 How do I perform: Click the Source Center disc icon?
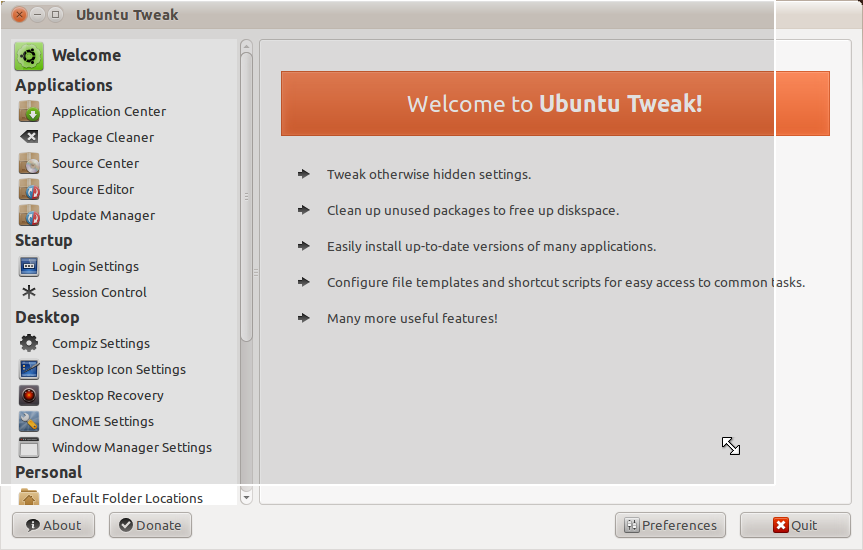[x=29, y=164]
